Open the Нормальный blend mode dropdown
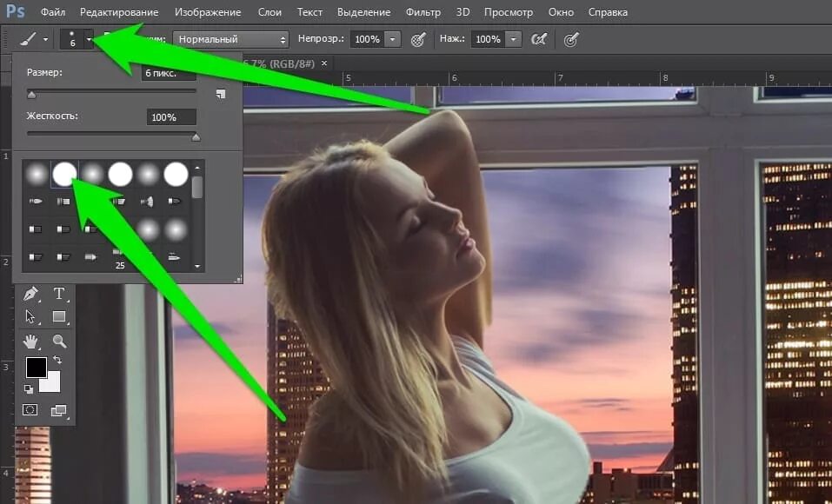 pos(230,39)
